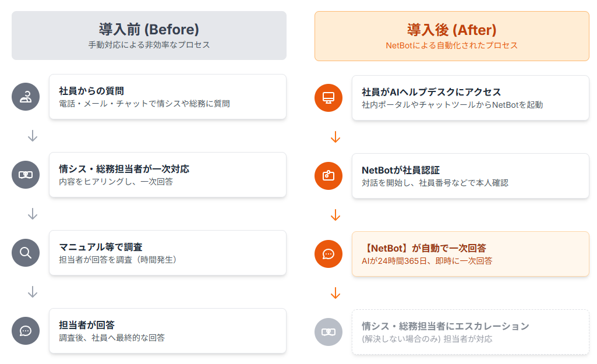
Task: Click the gray arrow below 社員からの質問 step
Action: (33, 136)
